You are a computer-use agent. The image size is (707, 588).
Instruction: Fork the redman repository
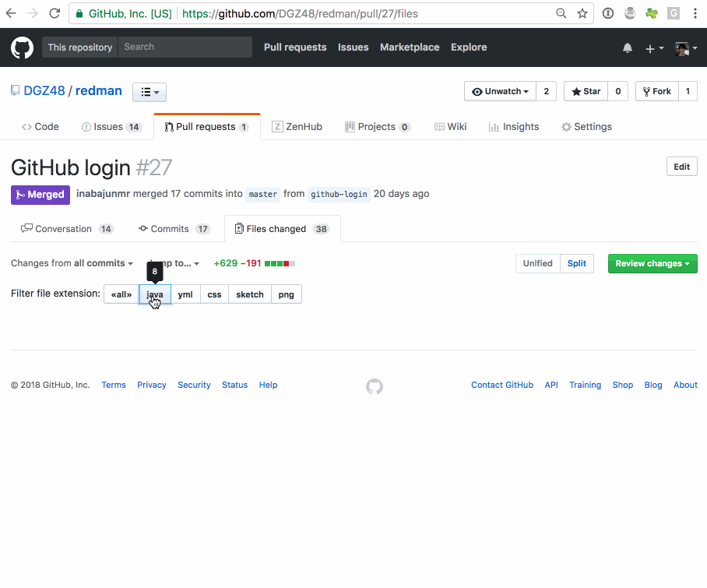click(x=657, y=92)
